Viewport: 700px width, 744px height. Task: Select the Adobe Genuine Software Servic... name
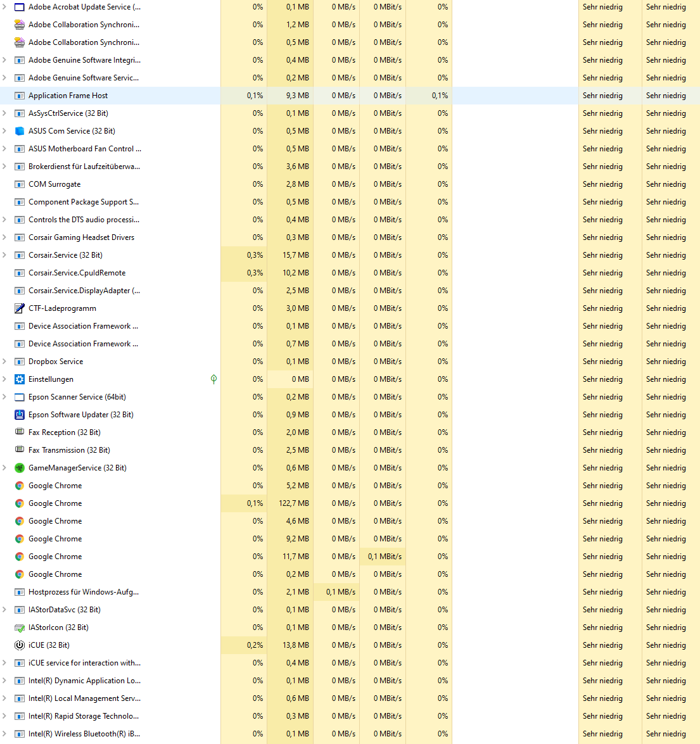(84, 78)
